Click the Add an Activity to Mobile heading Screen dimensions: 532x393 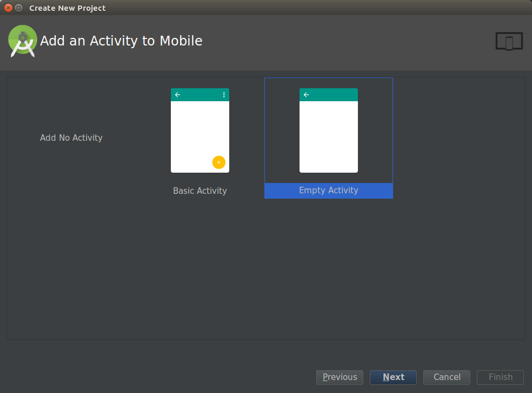121,41
